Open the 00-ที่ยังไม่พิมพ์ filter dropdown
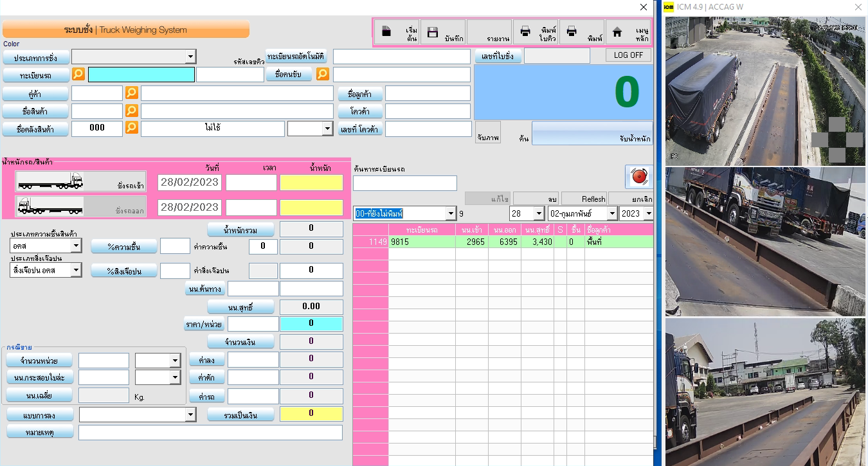Viewport: 868px width, 466px height. click(x=451, y=213)
